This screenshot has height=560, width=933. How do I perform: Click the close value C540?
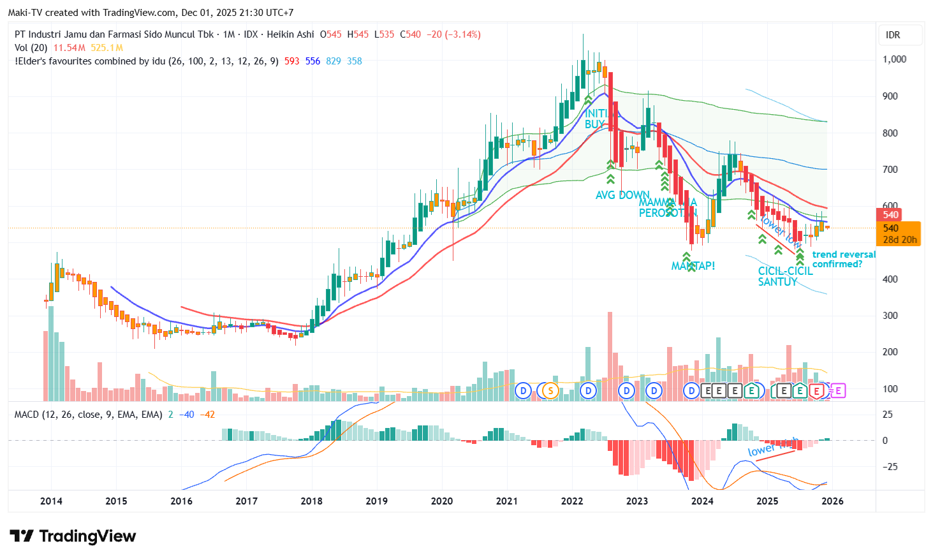coord(410,34)
